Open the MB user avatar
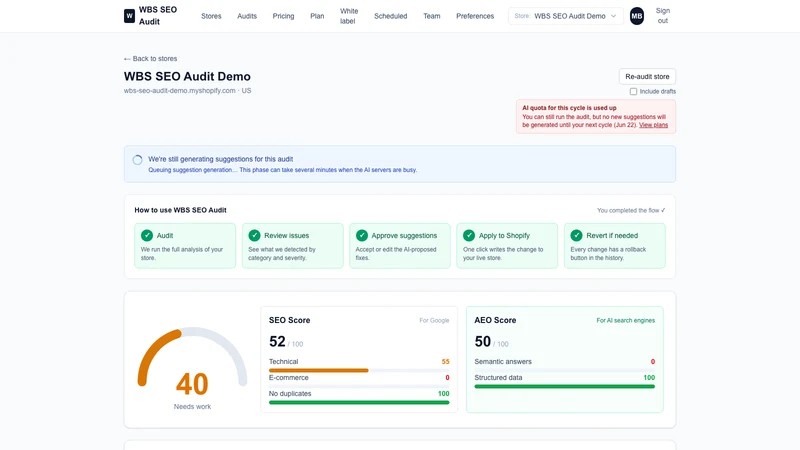The width and height of the screenshot is (800, 450). tap(636, 16)
